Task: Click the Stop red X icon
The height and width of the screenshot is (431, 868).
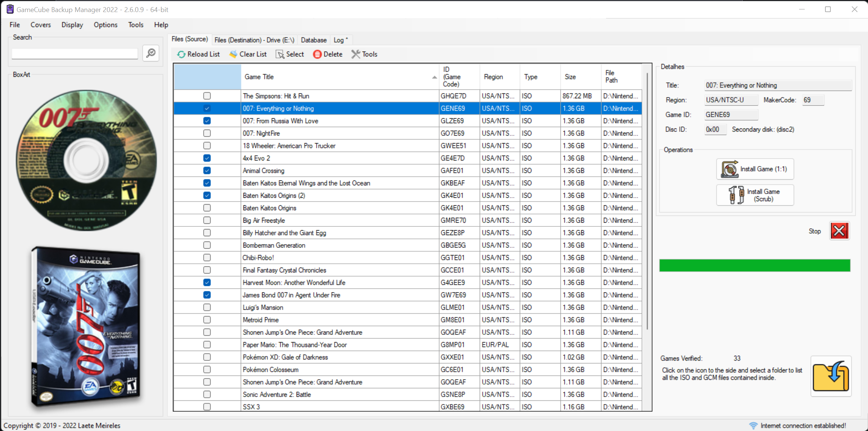Action: (839, 231)
